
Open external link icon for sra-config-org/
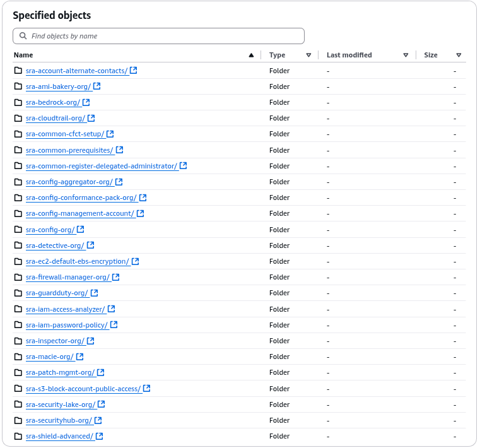click(x=80, y=229)
